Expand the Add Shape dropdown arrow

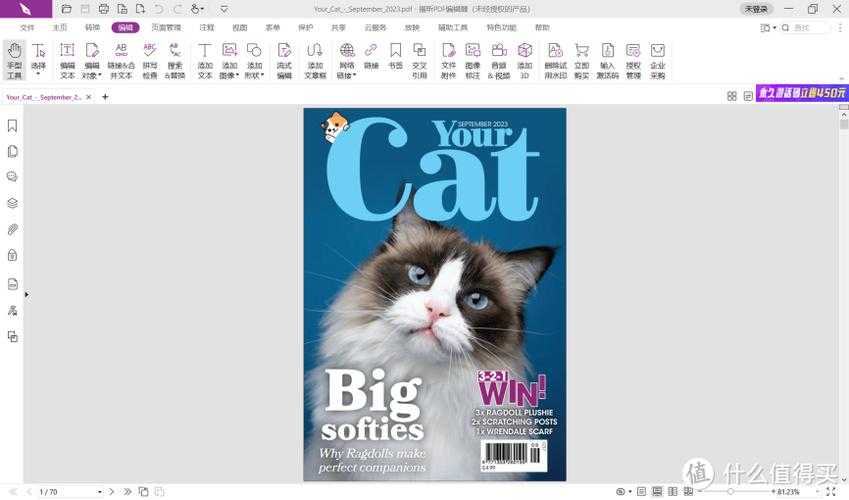tap(262, 75)
